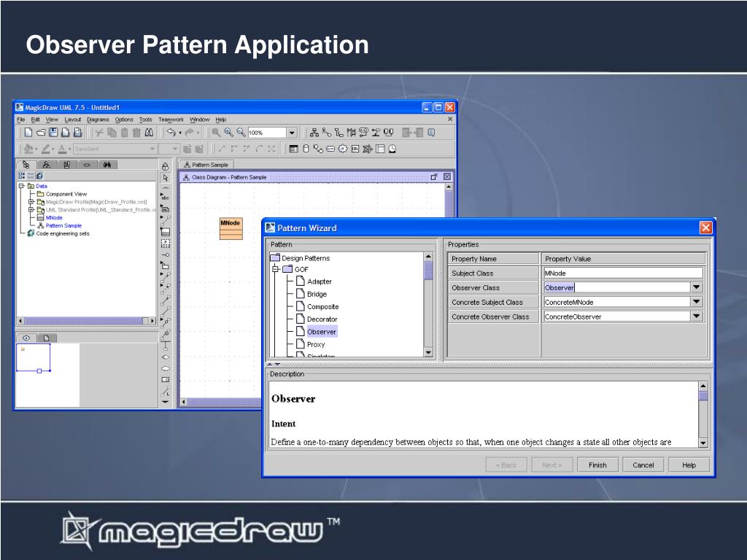Click the Zoom Out magnifier icon

241,133
